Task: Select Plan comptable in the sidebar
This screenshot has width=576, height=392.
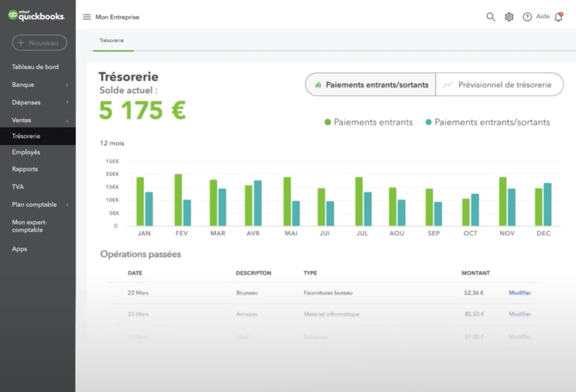Action: pyautogui.click(x=34, y=204)
